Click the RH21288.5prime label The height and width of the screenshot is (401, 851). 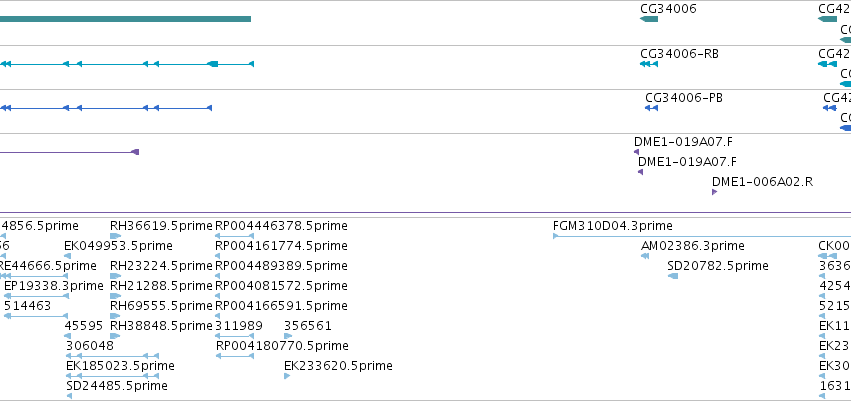(x=161, y=286)
